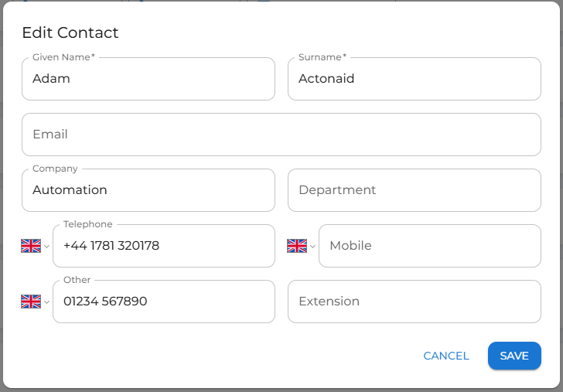
Task: Focus the Surname field containing Actonaid
Action: click(415, 79)
